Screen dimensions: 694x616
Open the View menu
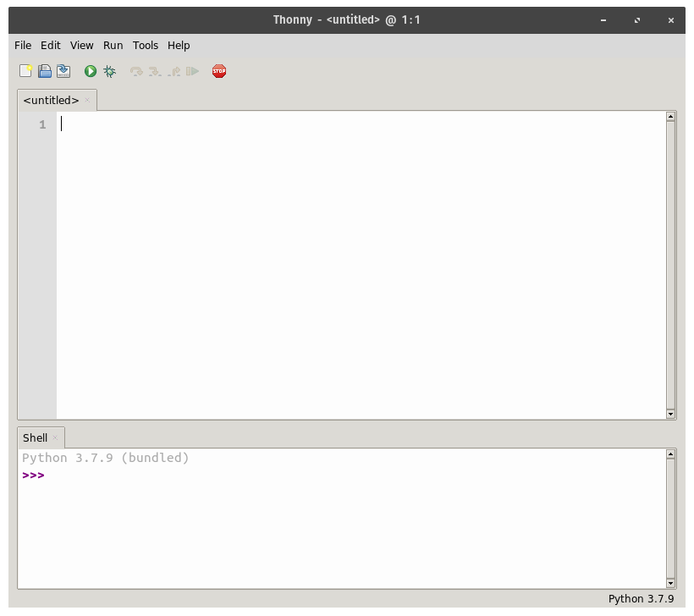click(x=82, y=46)
